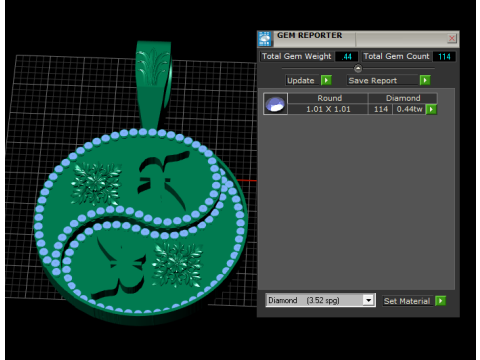Click the "Round" shape cell

[x=329, y=98]
